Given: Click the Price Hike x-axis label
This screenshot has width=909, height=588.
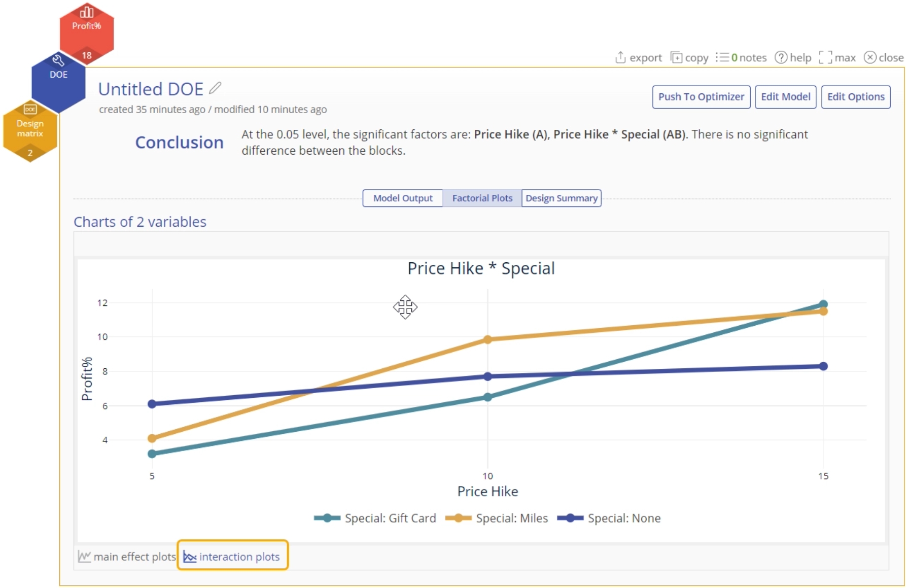Looking at the screenshot, I should point(487,491).
